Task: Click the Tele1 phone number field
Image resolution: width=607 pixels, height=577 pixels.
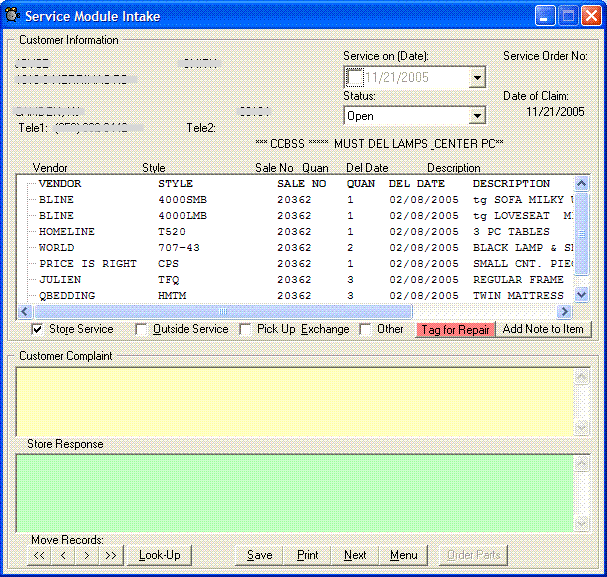Action: click(99, 128)
